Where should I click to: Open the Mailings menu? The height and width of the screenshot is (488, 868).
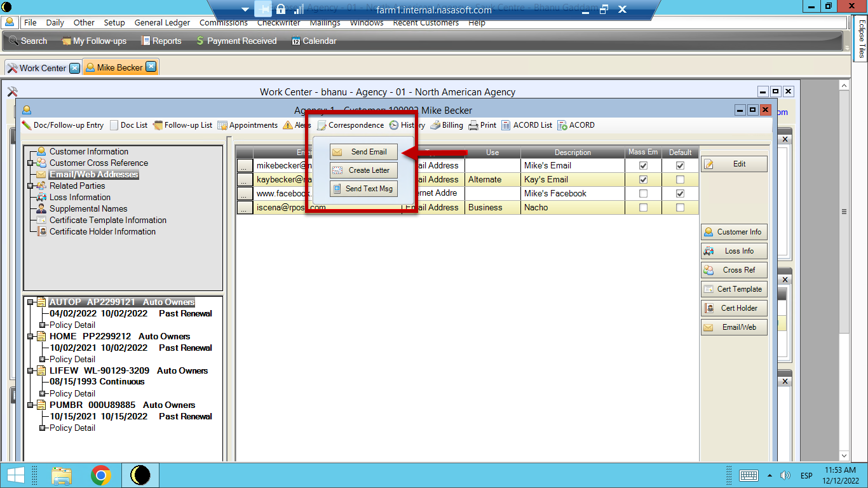coord(325,22)
